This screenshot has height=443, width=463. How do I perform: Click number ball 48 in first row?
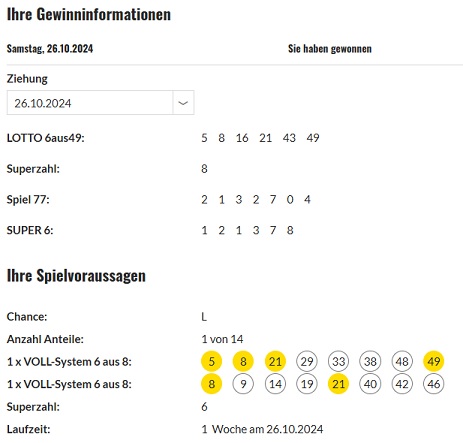[402, 361]
